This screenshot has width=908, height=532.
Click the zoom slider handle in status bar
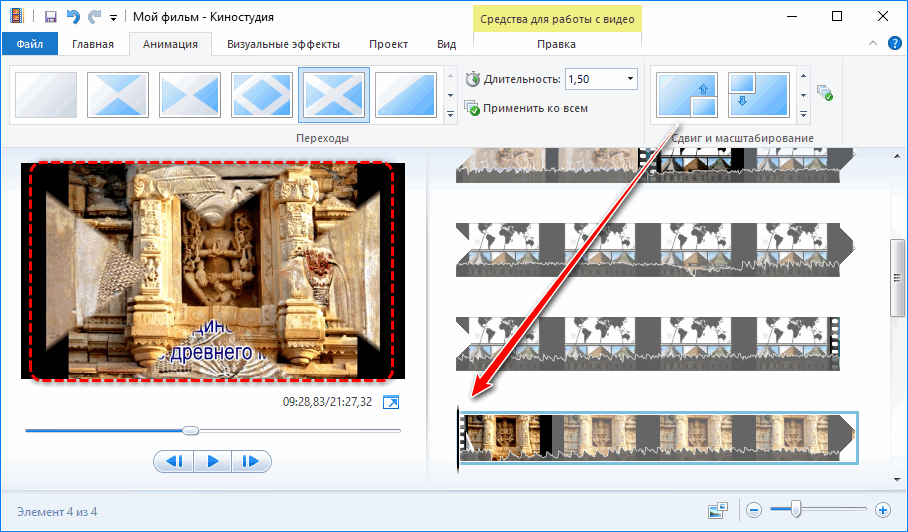[796, 510]
